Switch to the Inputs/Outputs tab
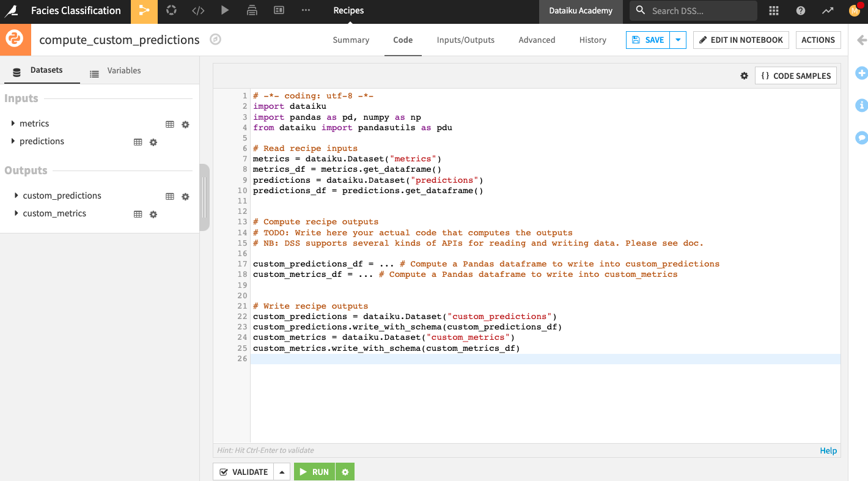The image size is (868, 481). pos(465,40)
